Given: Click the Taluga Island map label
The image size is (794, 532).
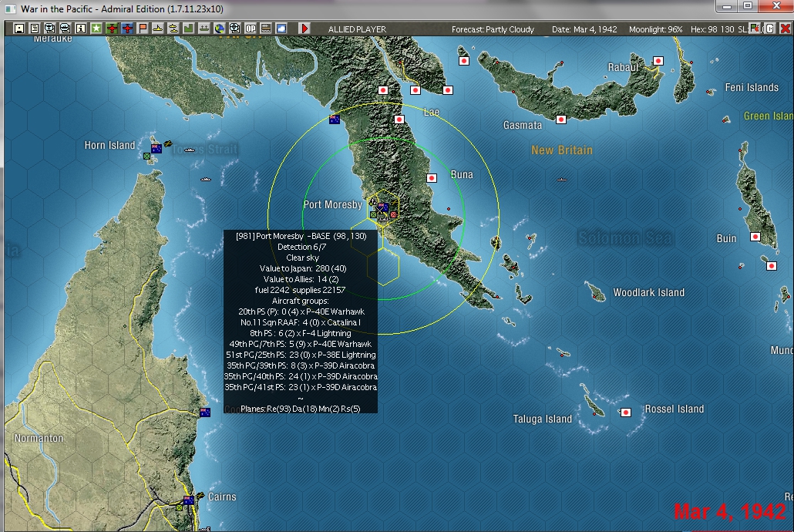Looking at the screenshot, I should [x=543, y=419].
